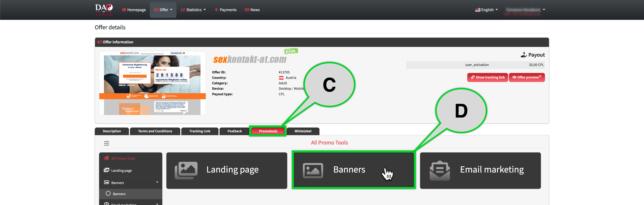Switch to the Promotools tab

268,131
